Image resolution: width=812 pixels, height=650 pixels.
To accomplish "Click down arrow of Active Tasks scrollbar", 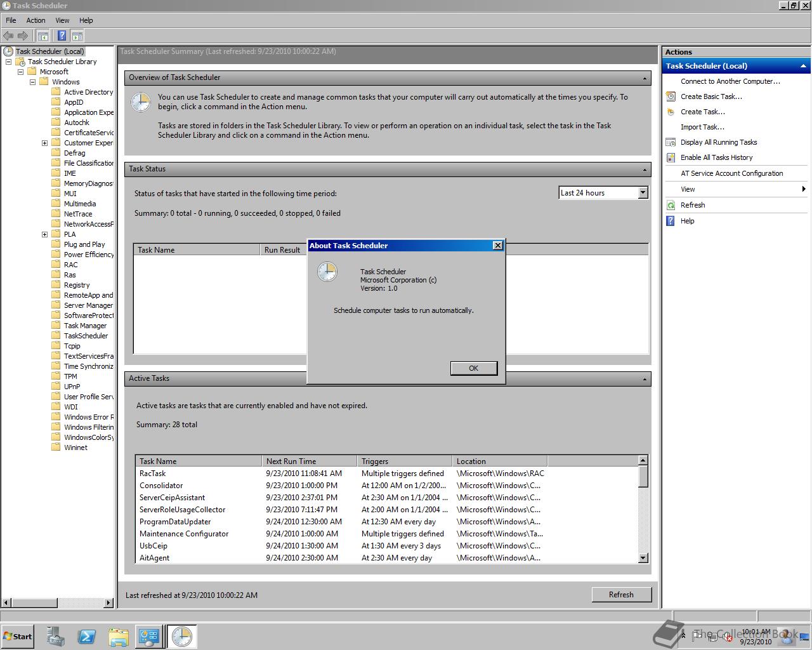I will point(643,558).
